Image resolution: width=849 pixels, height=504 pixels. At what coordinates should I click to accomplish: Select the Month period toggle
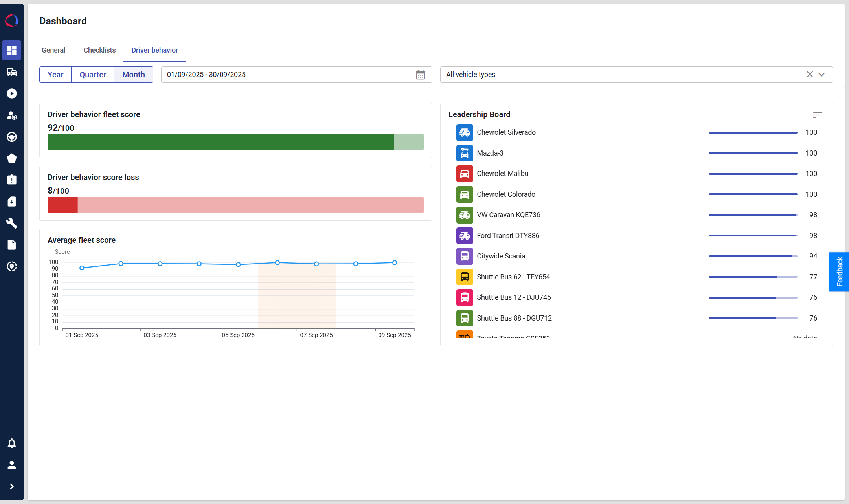(134, 75)
